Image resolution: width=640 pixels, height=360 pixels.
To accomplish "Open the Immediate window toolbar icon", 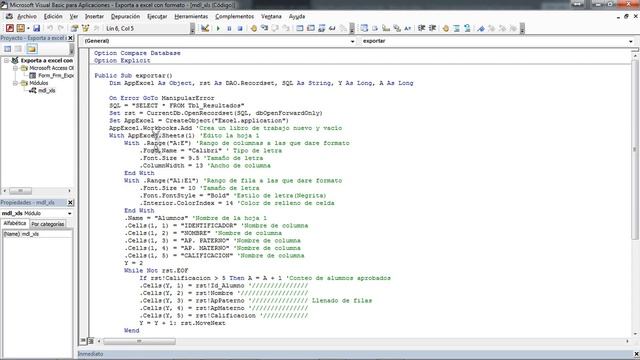I will (x=311, y=28).
